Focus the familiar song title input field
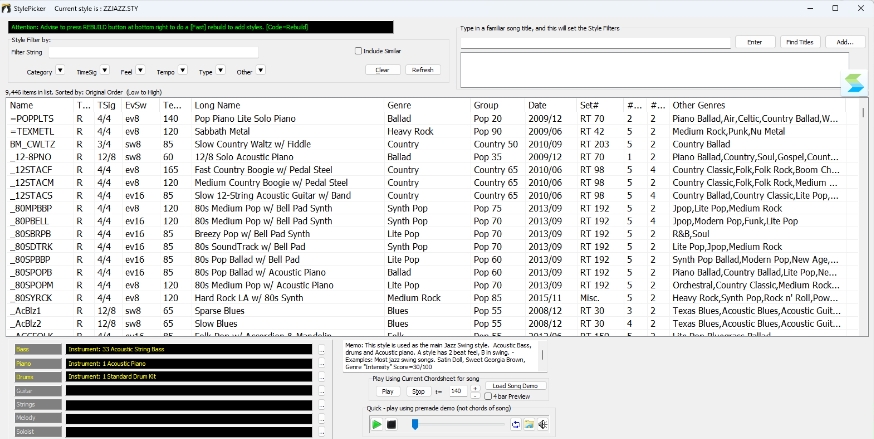The width and height of the screenshot is (874, 439). pos(595,42)
